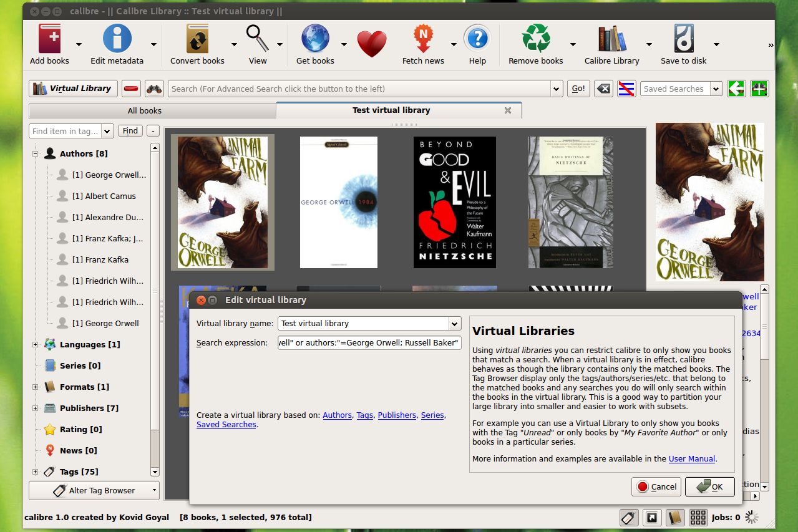The width and height of the screenshot is (798, 532).
Task: Open Help question mark icon
Action: (477, 39)
